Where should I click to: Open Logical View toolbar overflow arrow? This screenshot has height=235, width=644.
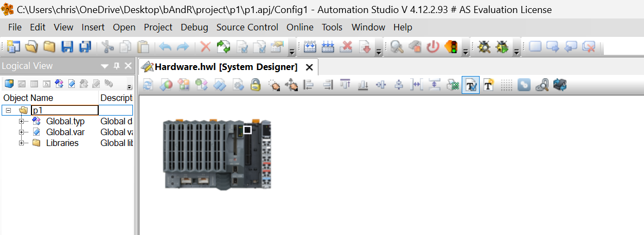(130, 87)
